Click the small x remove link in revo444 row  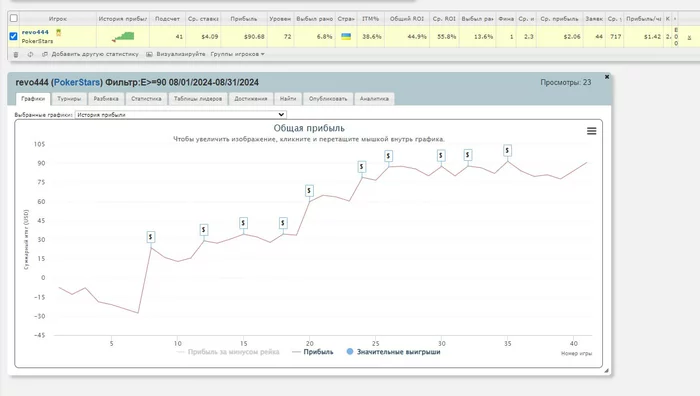(x=689, y=37)
